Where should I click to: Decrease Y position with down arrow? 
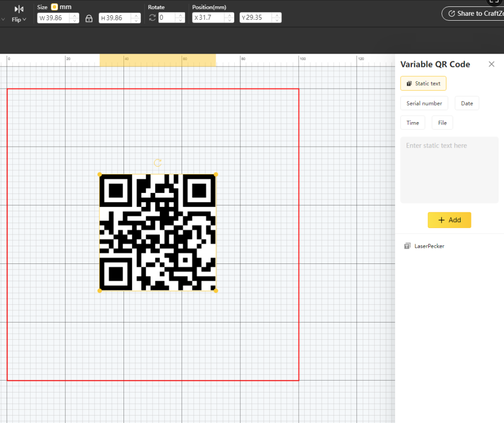click(x=277, y=20)
